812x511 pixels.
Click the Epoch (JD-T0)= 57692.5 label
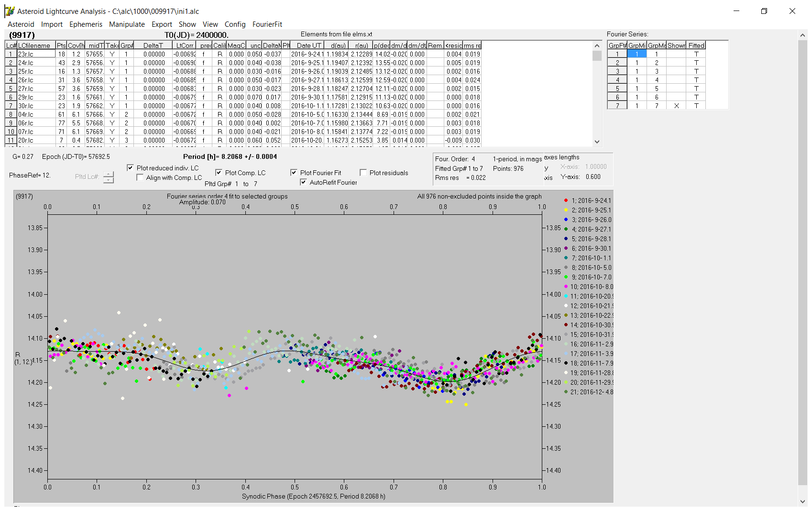(76, 156)
